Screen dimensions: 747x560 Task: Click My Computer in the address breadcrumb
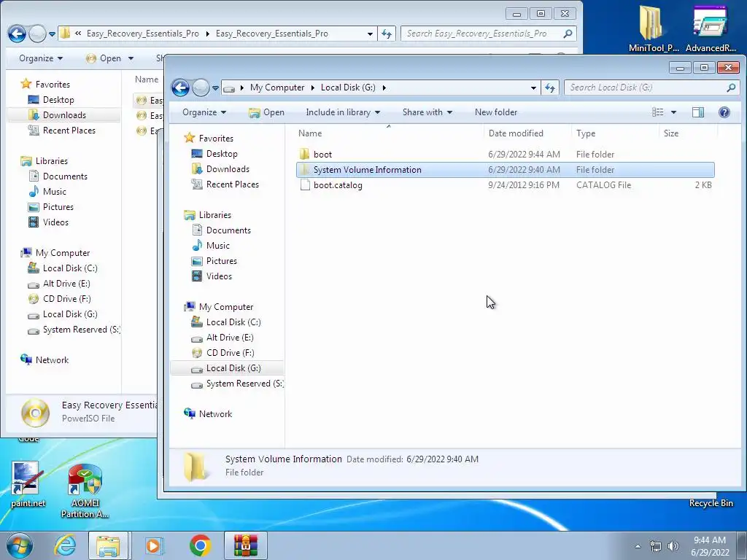point(276,87)
